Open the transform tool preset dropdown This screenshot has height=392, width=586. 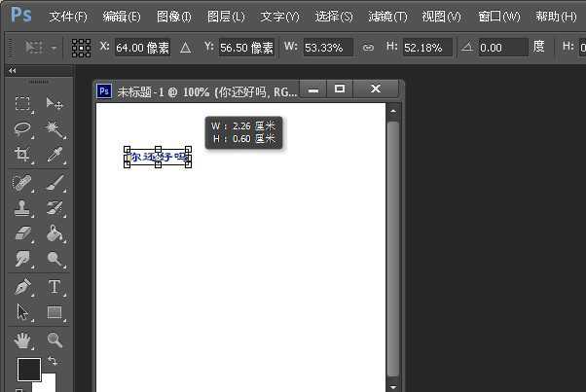click(42, 47)
